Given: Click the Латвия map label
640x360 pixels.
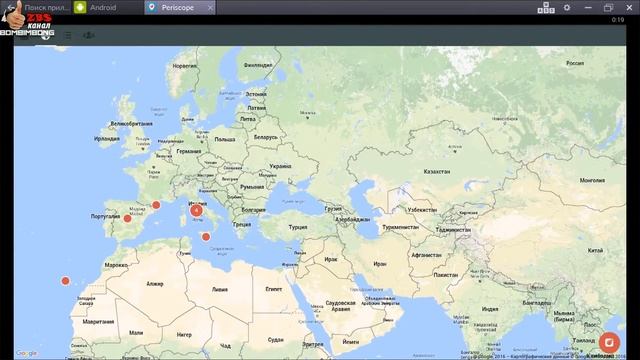Looking at the screenshot, I should pos(257,108).
